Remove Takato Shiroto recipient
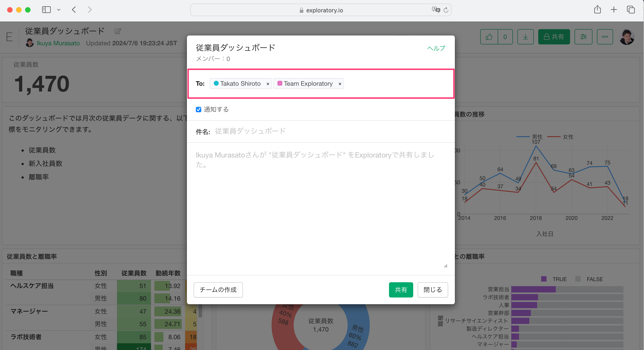644x350 pixels. pyautogui.click(x=268, y=84)
